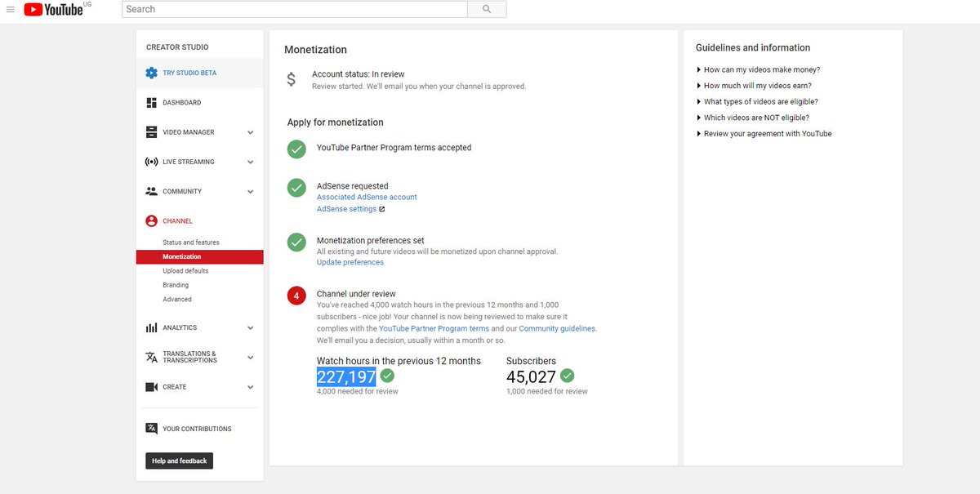Expand Translations & Transcriptions chevron

click(251, 357)
